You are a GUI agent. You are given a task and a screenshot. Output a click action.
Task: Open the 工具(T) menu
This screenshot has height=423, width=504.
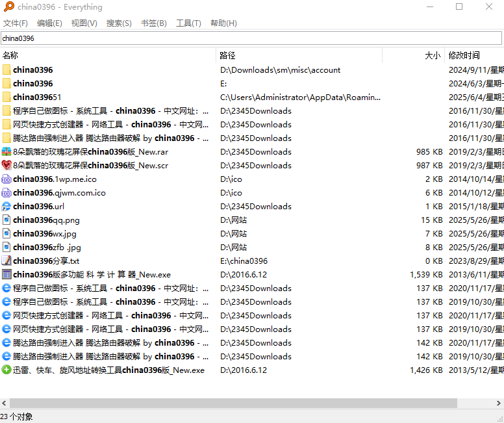[188, 23]
